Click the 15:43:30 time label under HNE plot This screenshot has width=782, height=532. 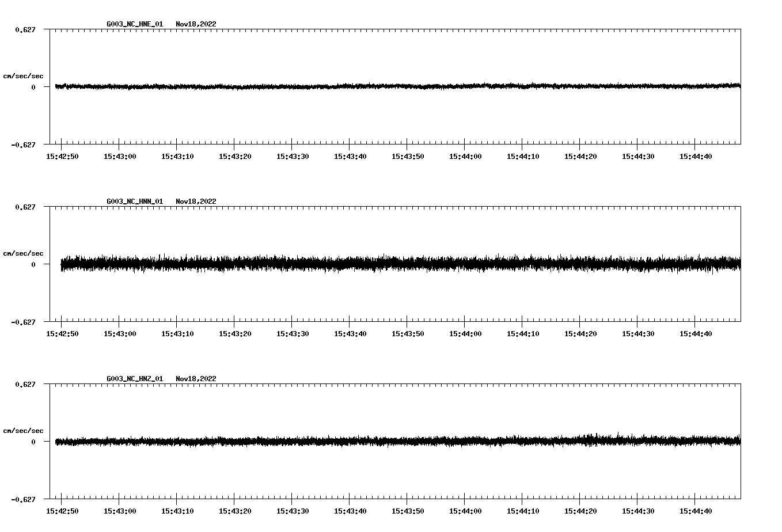pos(293,157)
